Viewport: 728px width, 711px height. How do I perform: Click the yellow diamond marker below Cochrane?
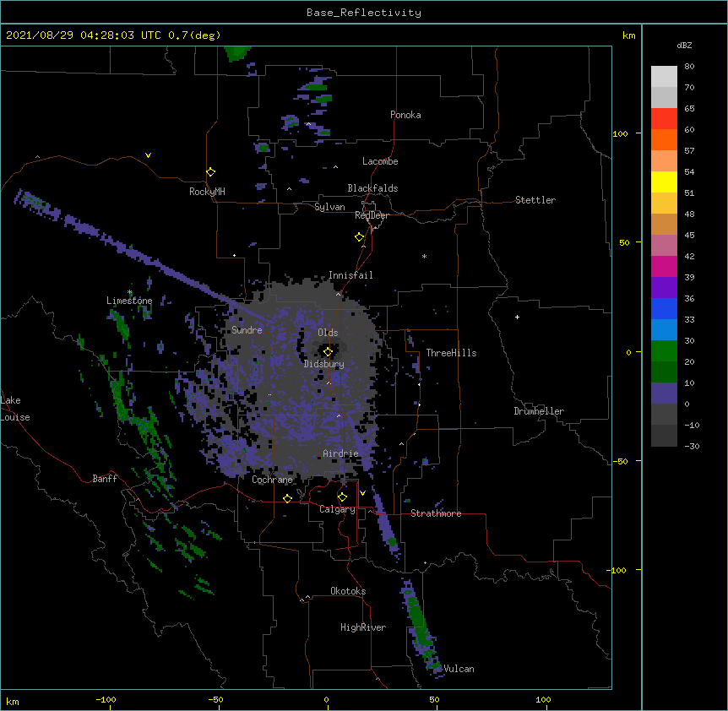click(x=287, y=498)
